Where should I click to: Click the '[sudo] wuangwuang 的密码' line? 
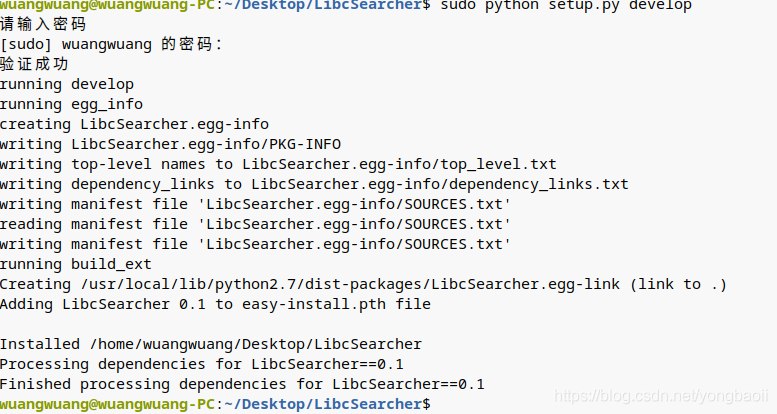(x=112, y=45)
